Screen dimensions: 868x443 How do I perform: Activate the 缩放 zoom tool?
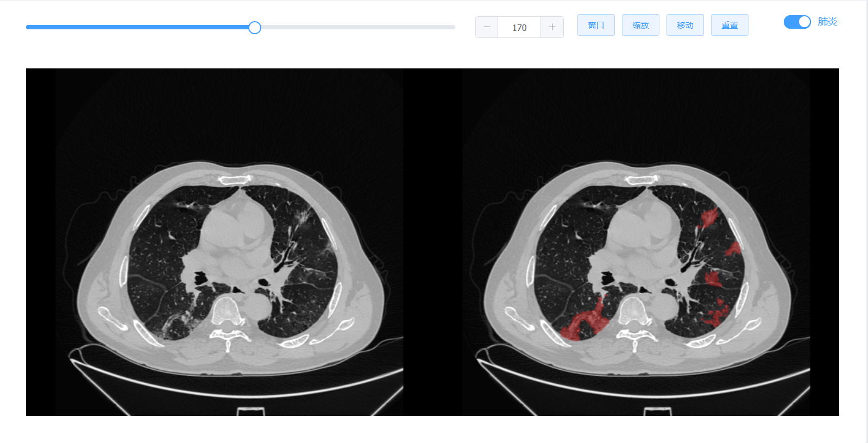coord(640,25)
